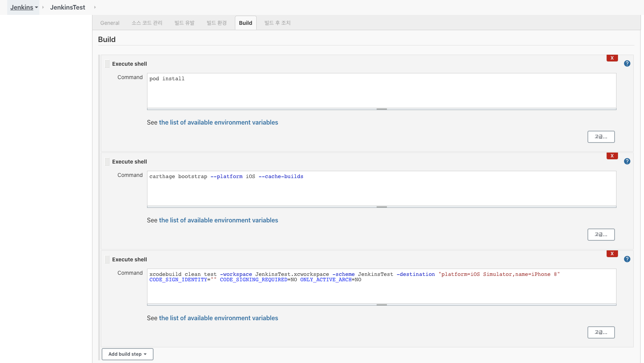The image size is (644, 363).
Task: Delete the pod install build step
Action: (612, 58)
